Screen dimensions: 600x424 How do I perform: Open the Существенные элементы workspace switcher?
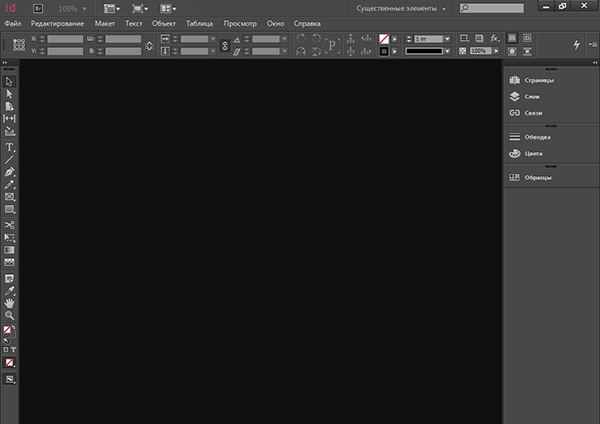(401, 8)
